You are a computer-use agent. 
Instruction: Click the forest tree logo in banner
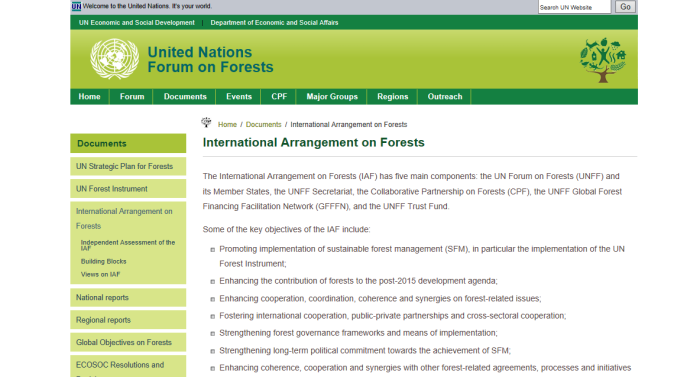tap(603, 60)
